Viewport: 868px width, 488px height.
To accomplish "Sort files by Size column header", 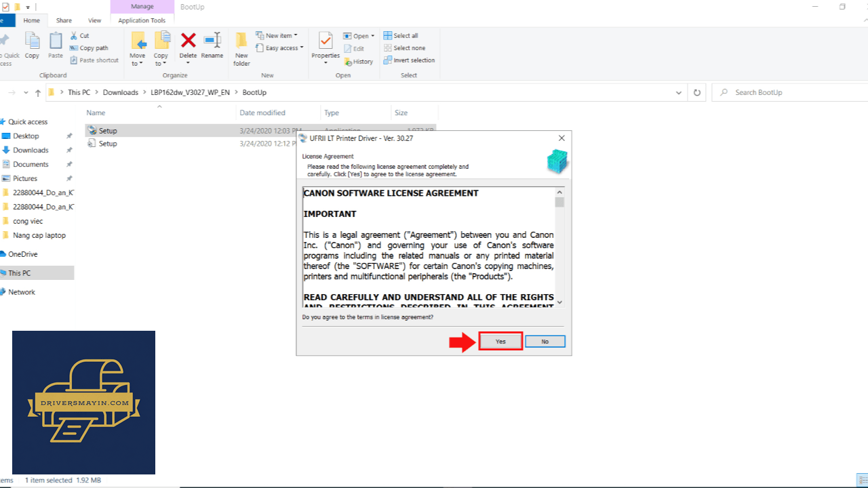I will click(414, 113).
